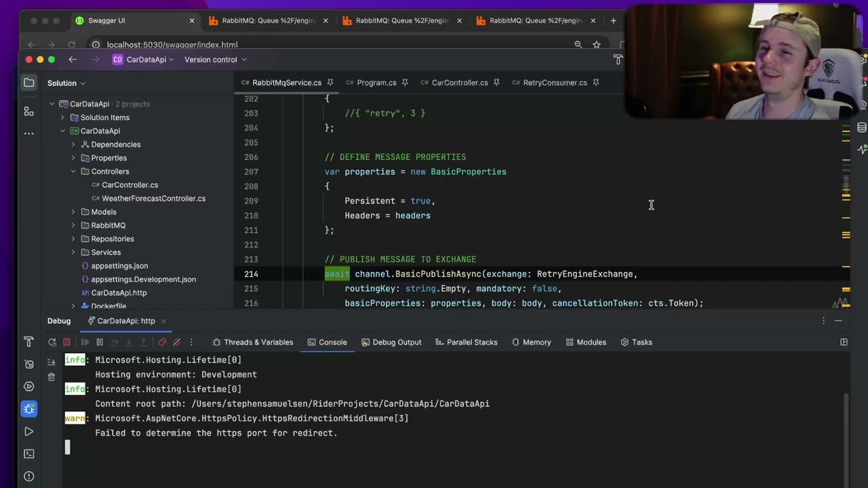Toggle the Mute Breakpoints icon
The image size is (868, 488).
click(x=177, y=342)
